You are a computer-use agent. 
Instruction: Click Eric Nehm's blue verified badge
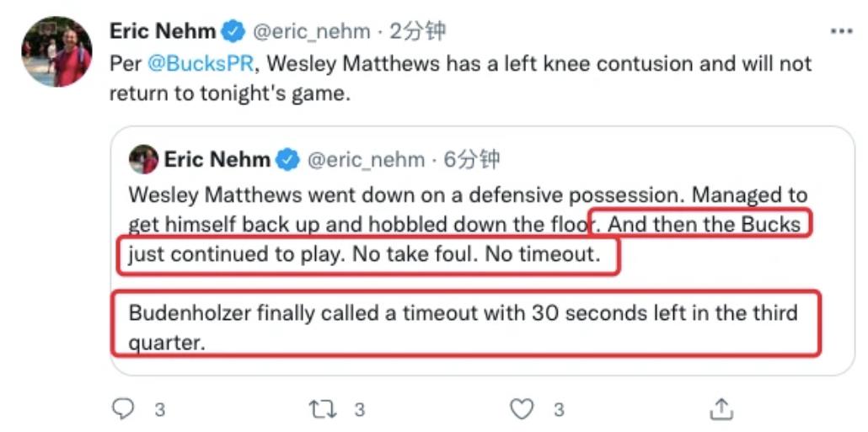click(233, 32)
